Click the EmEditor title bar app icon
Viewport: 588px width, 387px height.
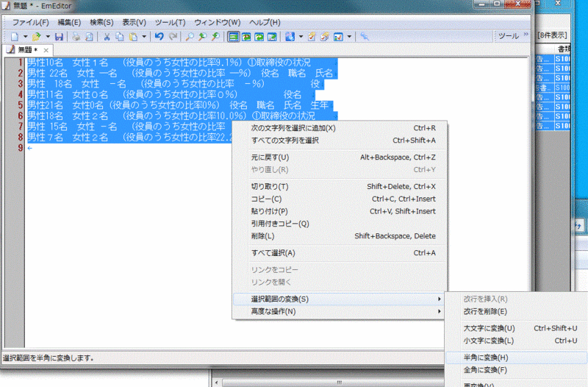click(6, 5)
